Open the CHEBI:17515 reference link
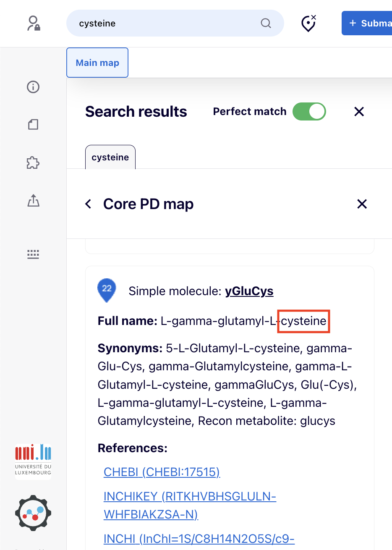This screenshot has width=392, height=550. (x=162, y=472)
